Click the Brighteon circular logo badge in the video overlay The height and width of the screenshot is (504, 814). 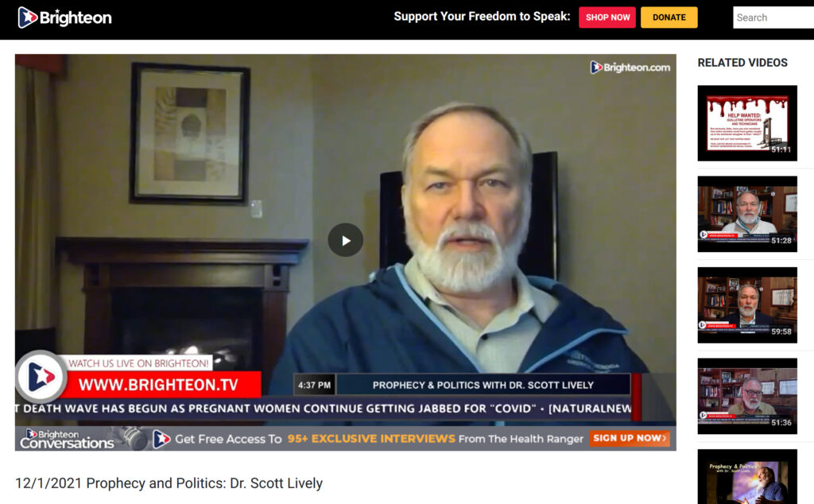pyautogui.click(x=41, y=376)
